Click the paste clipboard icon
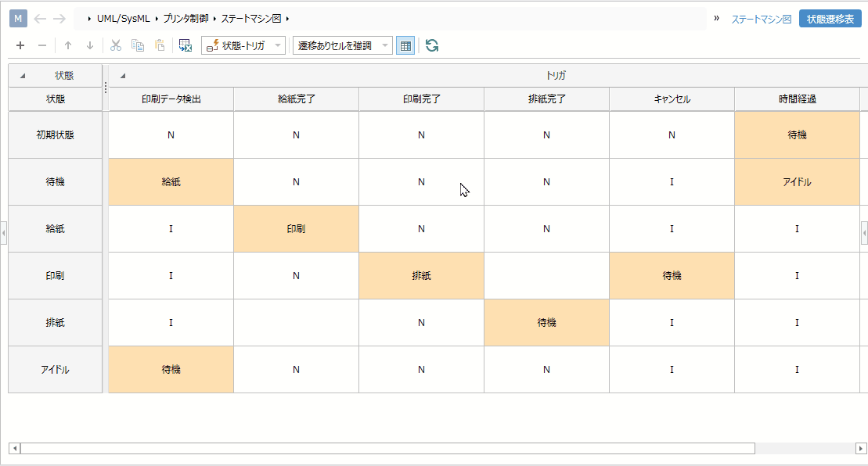Screen dimensions: 868x466 (160, 46)
